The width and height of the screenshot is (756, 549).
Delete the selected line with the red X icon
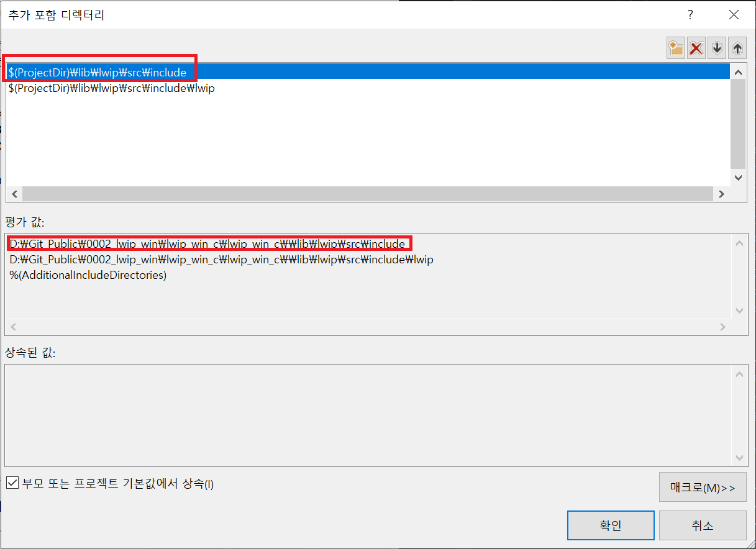pyautogui.click(x=696, y=48)
